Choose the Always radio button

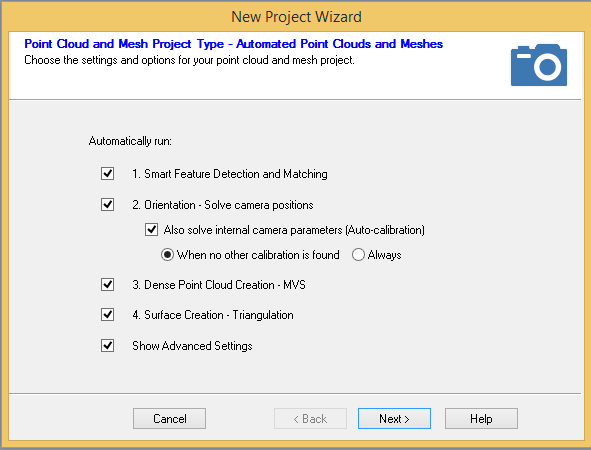click(358, 255)
